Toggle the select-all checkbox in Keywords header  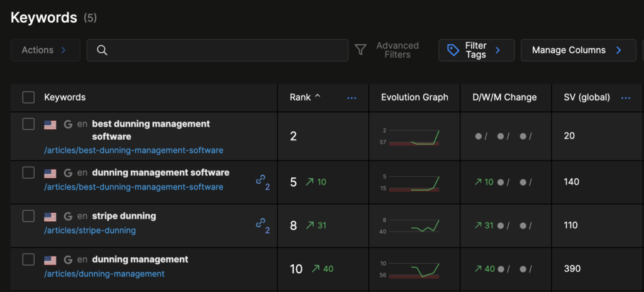(28, 97)
